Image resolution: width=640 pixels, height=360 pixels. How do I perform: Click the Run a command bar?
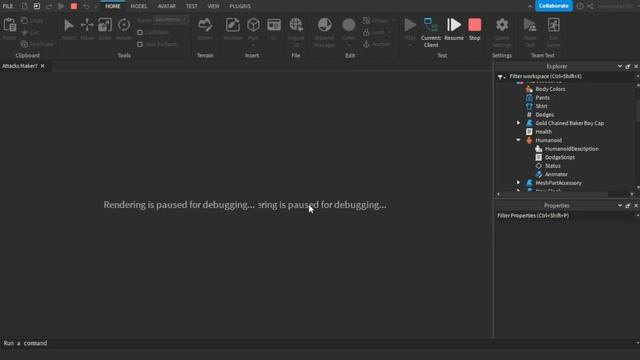318,343
